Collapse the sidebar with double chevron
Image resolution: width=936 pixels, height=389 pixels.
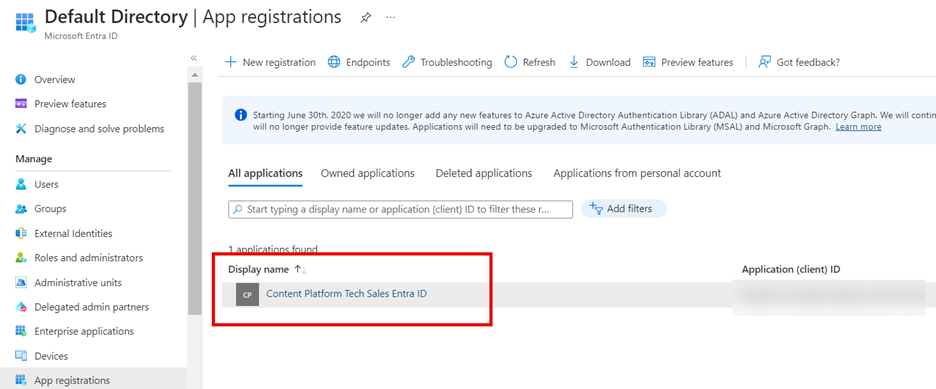193,58
